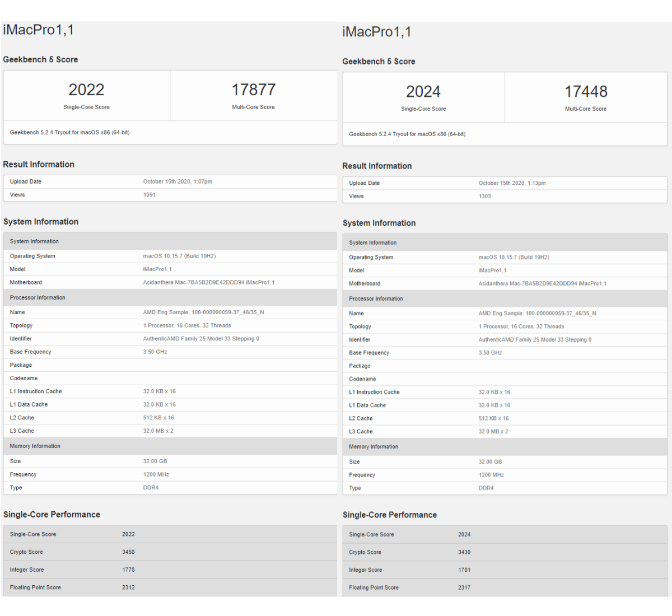
Task: Click left memory type DDR4
Action: (x=151, y=488)
